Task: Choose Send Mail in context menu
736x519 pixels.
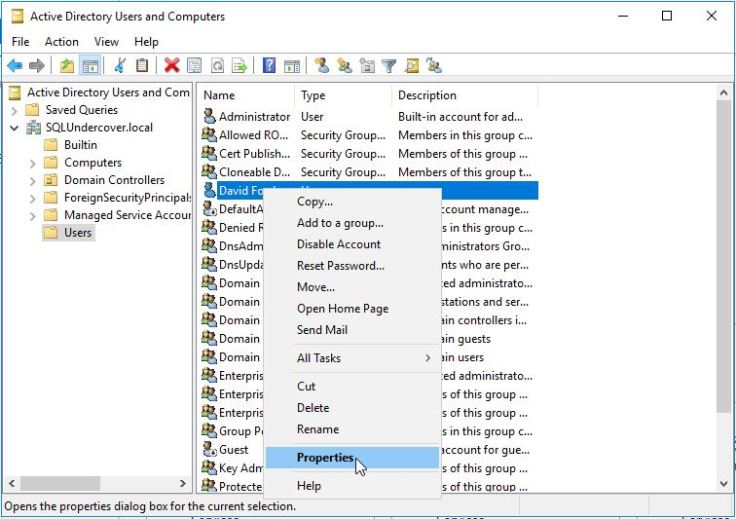Action: (353, 330)
